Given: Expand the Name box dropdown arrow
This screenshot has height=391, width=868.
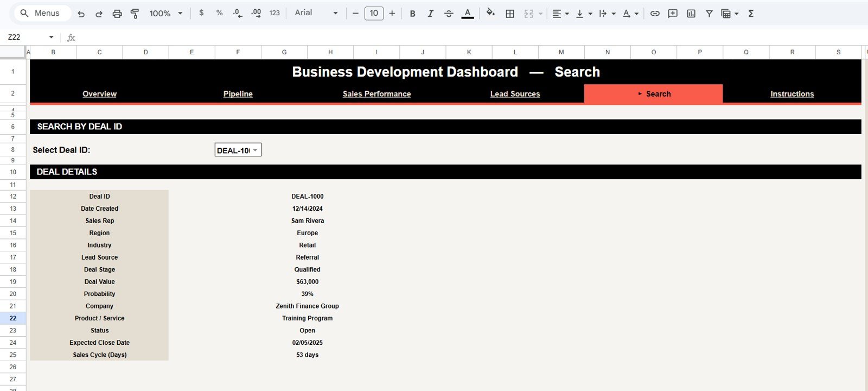Looking at the screenshot, I should pyautogui.click(x=52, y=37).
